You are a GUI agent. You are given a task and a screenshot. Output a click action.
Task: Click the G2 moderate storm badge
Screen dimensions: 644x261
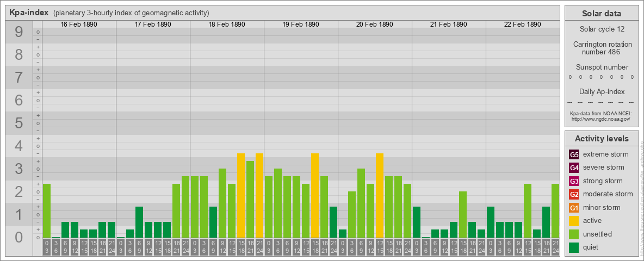tap(574, 194)
